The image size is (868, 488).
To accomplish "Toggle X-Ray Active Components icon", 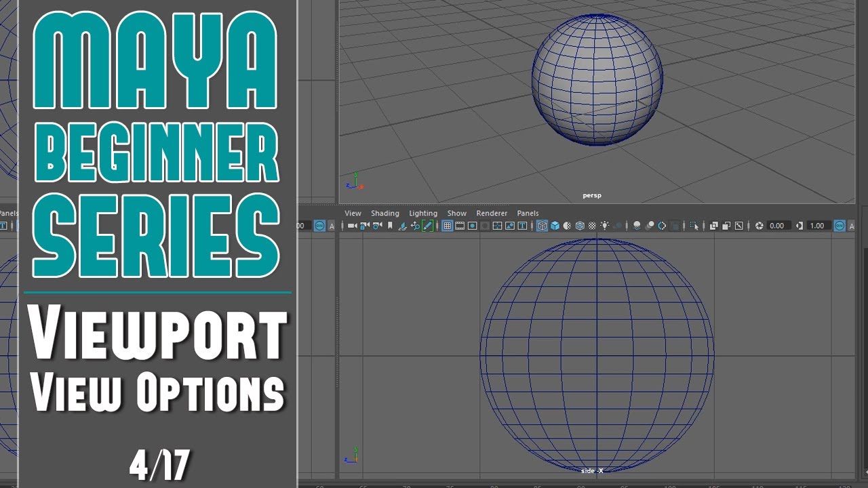I will (726, 226).
